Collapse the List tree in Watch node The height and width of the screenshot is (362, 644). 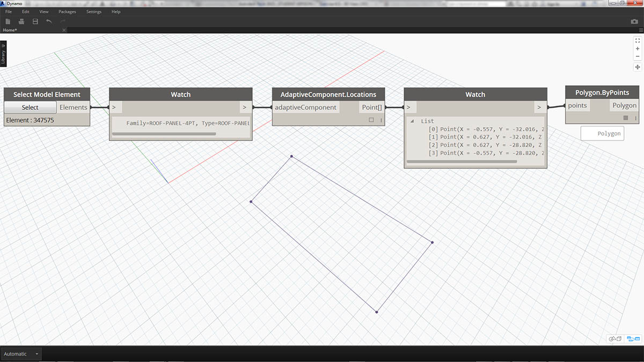[x=412, y=121]
